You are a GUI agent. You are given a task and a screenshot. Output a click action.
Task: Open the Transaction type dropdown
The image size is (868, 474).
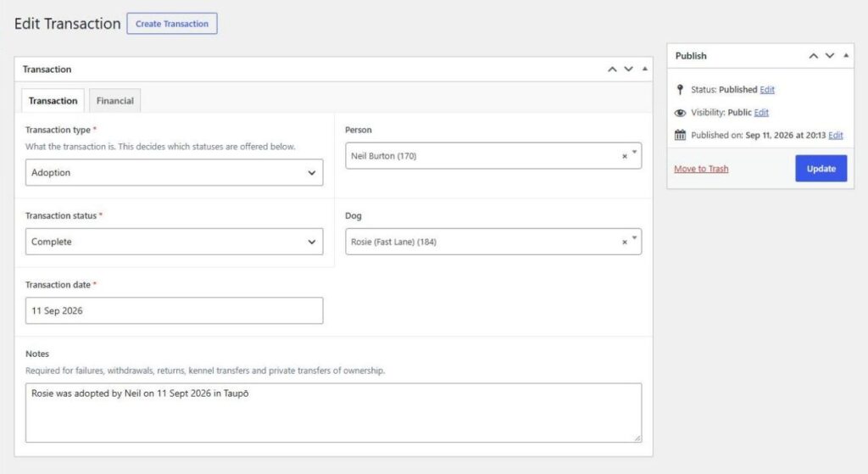pos(174,173)
